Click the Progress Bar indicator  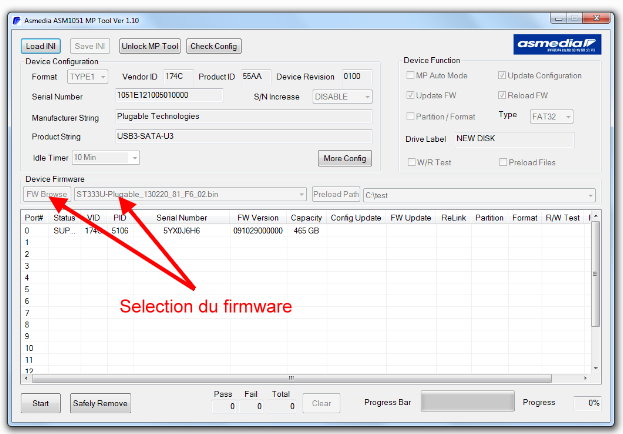tap(468, 402)
